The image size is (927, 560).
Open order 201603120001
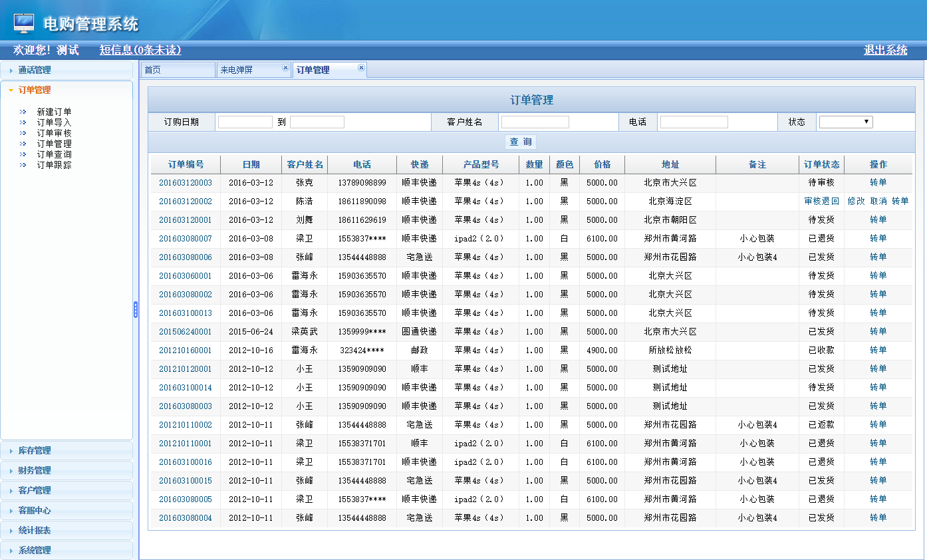click(x=186, y=220)
